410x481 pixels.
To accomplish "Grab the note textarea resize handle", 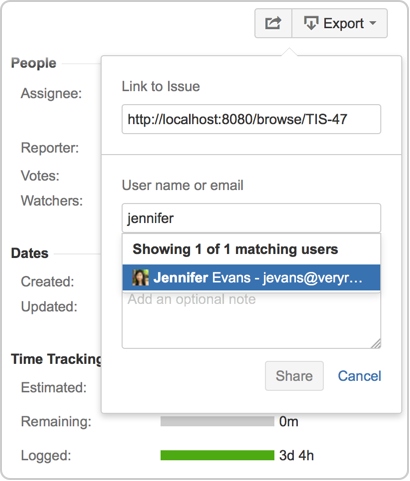I will pos(376,344).
